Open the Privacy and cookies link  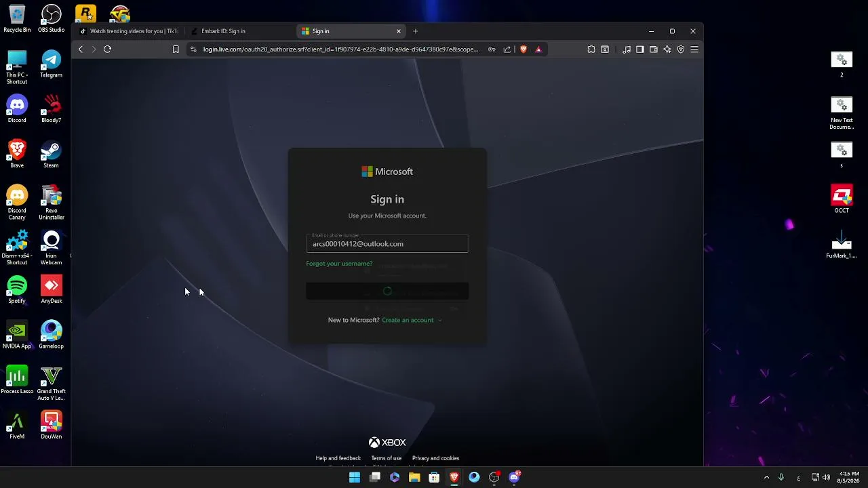tap(435, 458)
